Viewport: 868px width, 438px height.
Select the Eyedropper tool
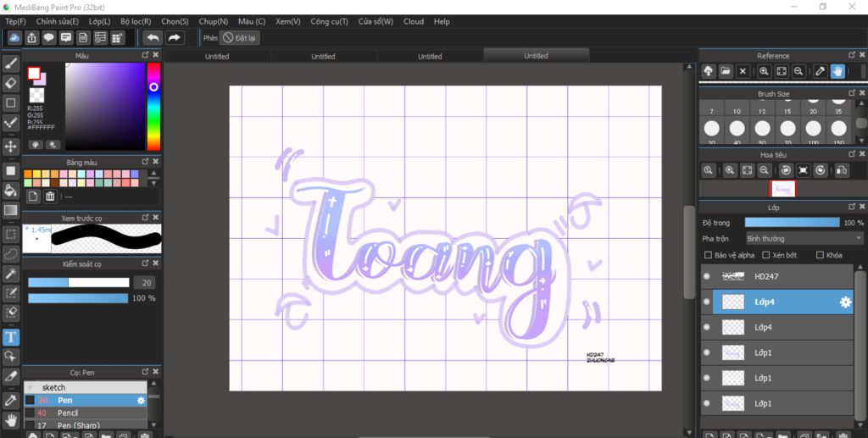point(10,399)
